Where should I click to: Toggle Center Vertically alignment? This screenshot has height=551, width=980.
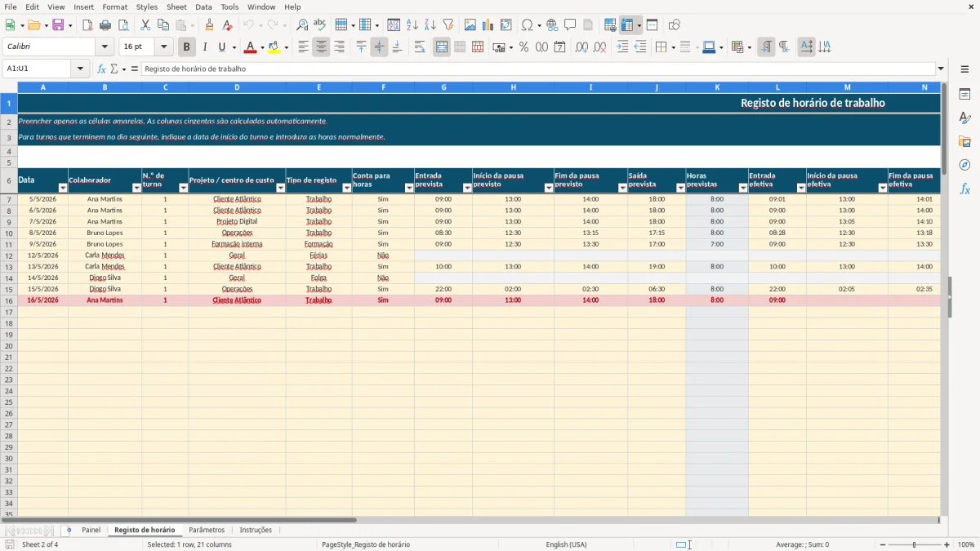point(379,47)
